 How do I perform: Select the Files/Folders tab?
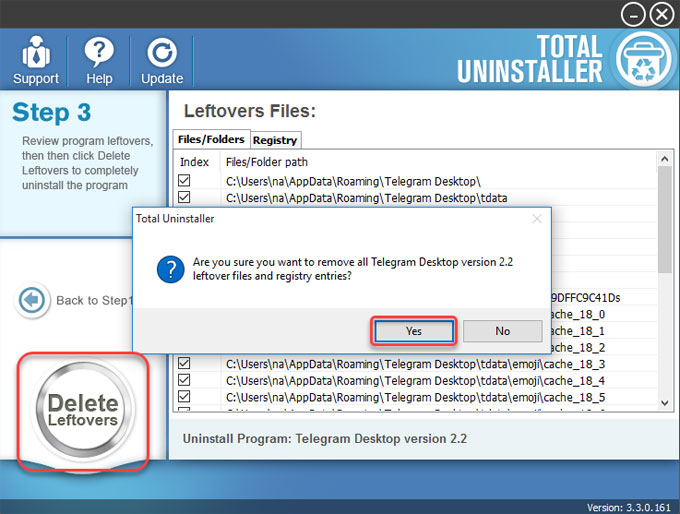click(211, 139)
